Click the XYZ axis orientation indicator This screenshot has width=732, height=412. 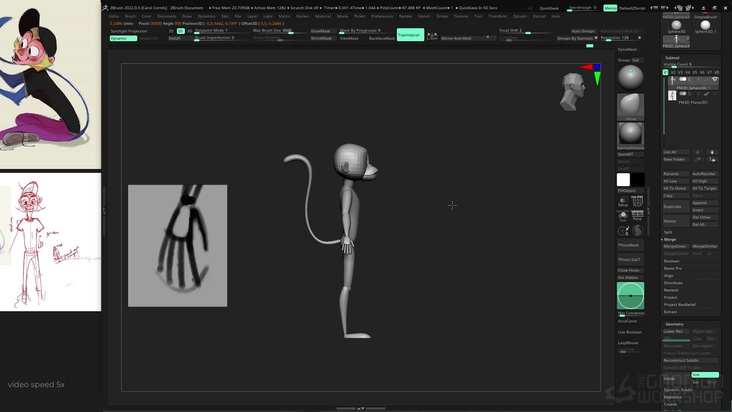coord(592,74)
